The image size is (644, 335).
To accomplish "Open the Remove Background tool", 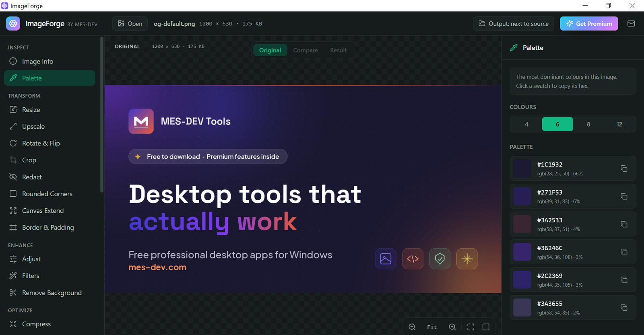I will click(x=50, y=293).
